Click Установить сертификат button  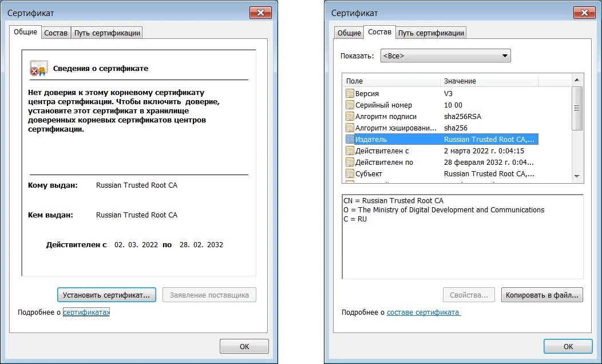click(x=106, y=295)
